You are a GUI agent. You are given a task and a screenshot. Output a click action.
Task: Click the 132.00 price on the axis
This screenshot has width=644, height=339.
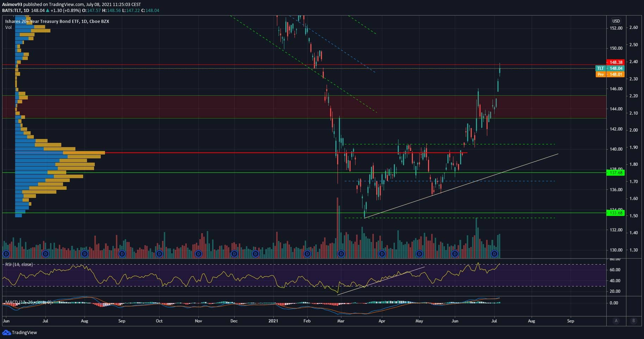click(x=616, y=230)
